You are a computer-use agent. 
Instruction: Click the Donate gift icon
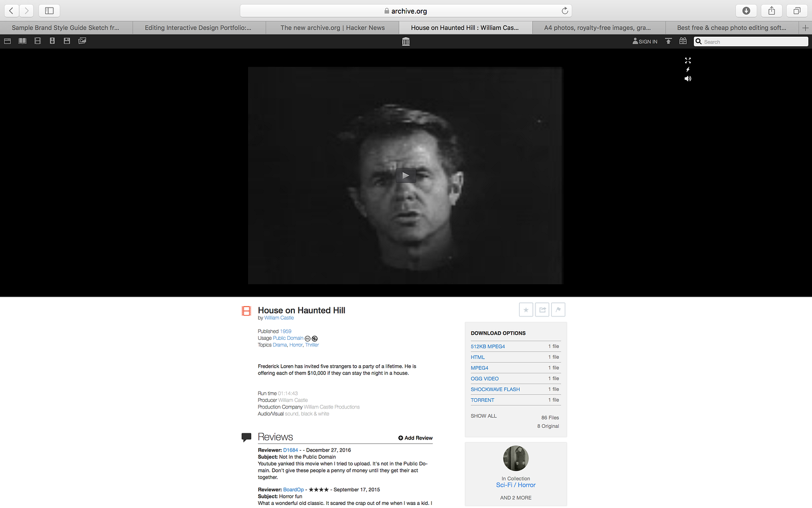click(x=683, y=41)
